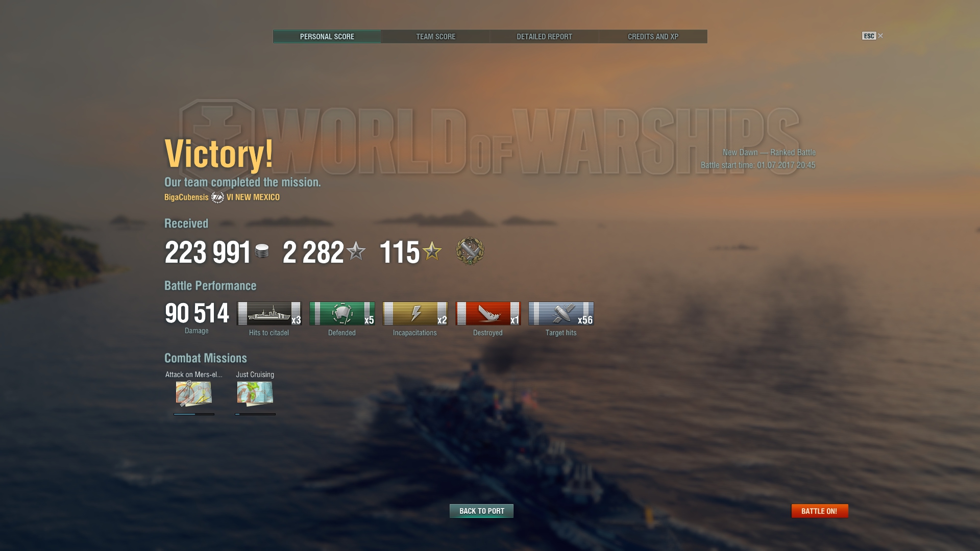The width and height of the screenshot is (980, 551).
Task: Click the ESC key indicator
Action: 869,36
